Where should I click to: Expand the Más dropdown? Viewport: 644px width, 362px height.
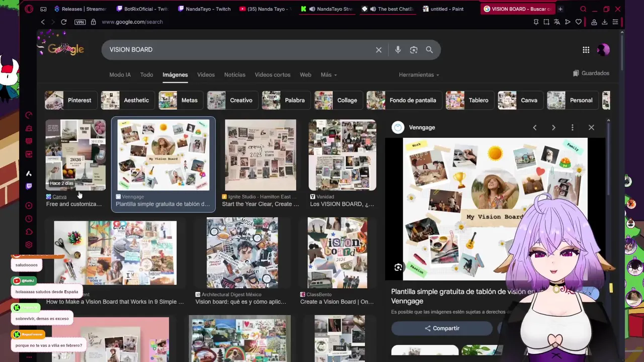329,75
